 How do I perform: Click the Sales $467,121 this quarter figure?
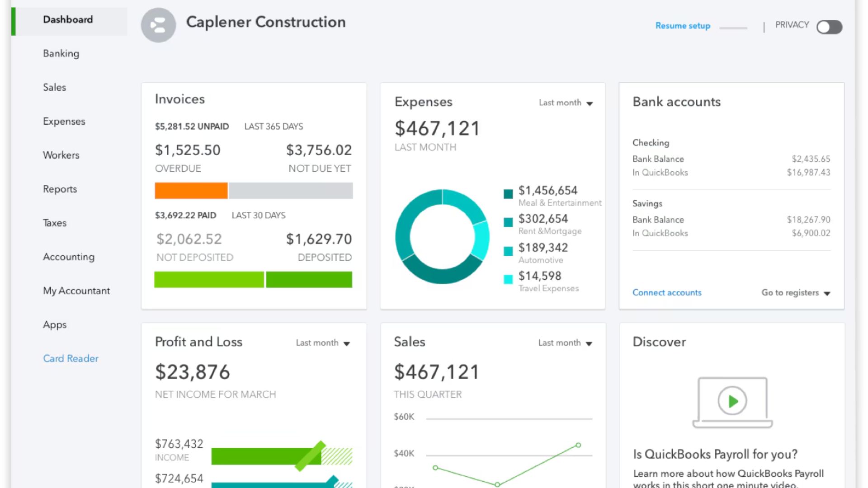437,372
